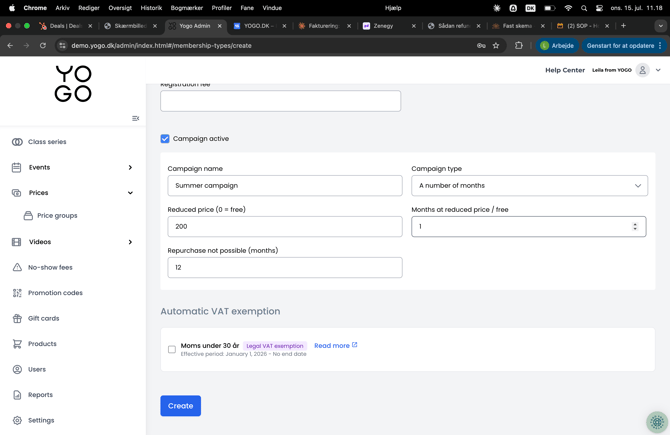The image size is (670, 435).
Task: Open Rediger menu
Action: pos(89,8)
